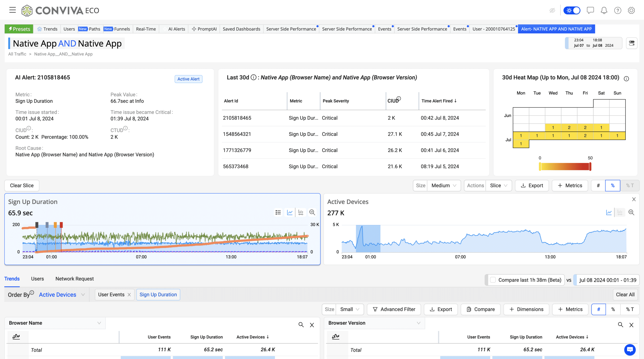Close the Active Devices chart panel
Viewport: 644px width, 359px height.
(x=634, y=199)
